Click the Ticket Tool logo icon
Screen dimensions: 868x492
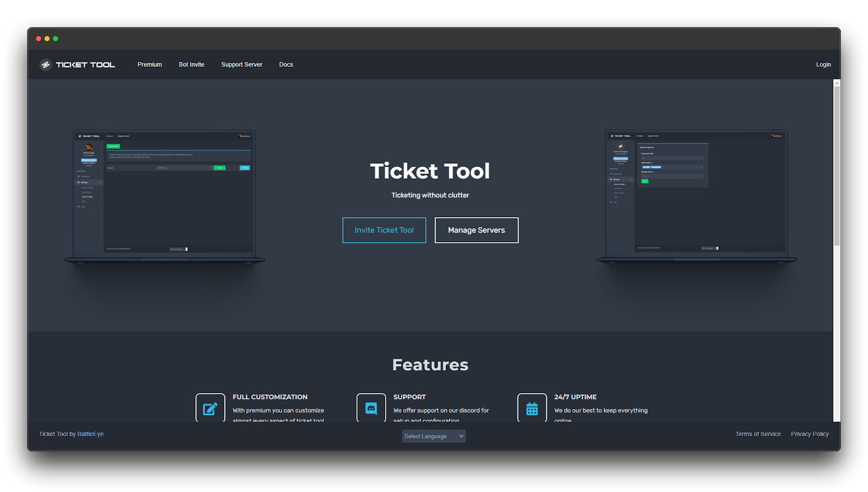pyautogui.click(x=46, y=65)
